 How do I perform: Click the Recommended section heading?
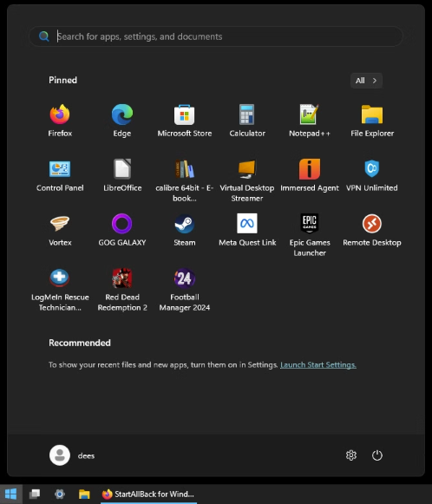80,343
